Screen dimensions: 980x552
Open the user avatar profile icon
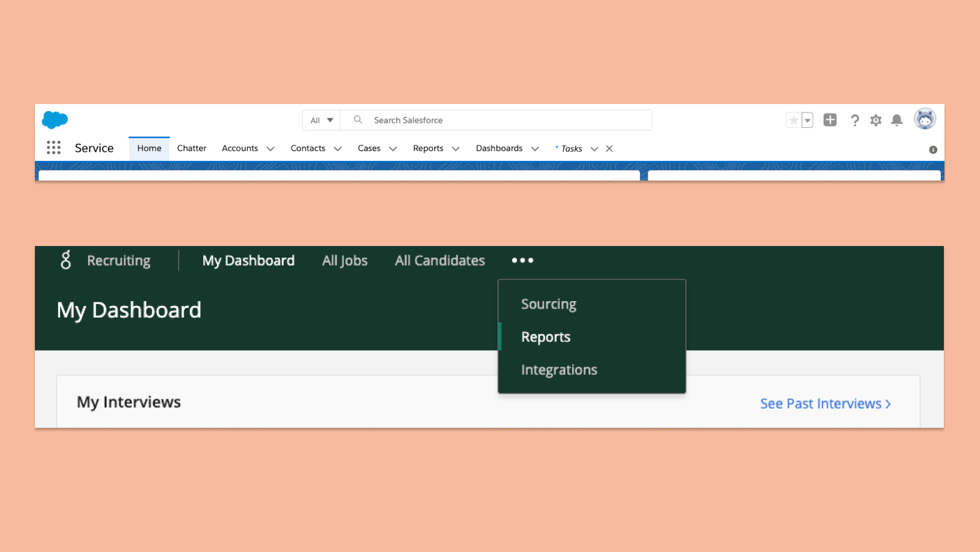tap(925, 119)
